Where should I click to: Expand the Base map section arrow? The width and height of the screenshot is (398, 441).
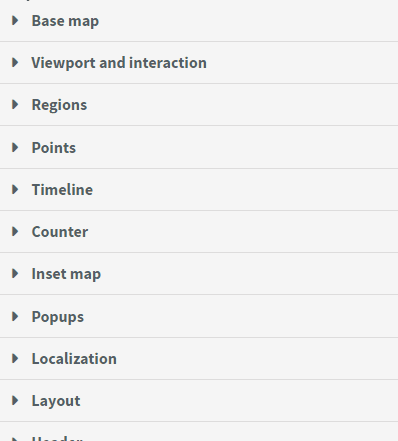tap(15, 21)
